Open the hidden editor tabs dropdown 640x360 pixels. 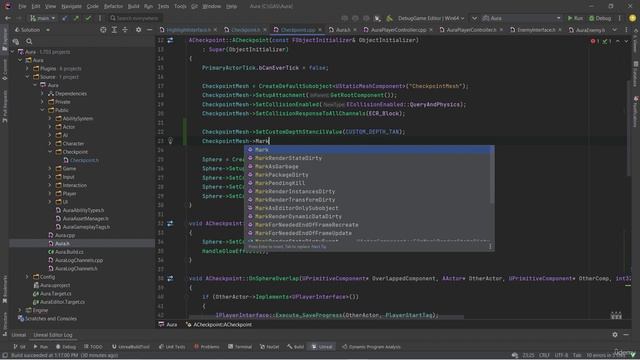(615, 30)
